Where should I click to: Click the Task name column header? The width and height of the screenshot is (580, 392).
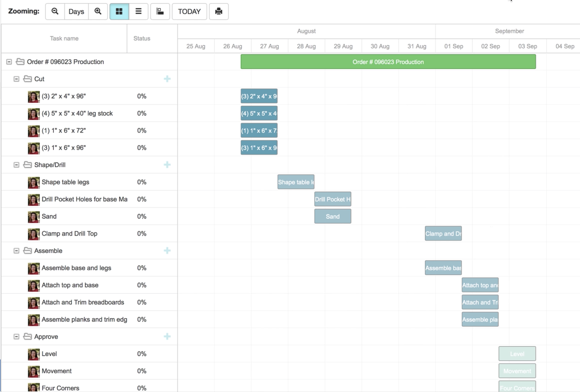(x=64, y=38)
